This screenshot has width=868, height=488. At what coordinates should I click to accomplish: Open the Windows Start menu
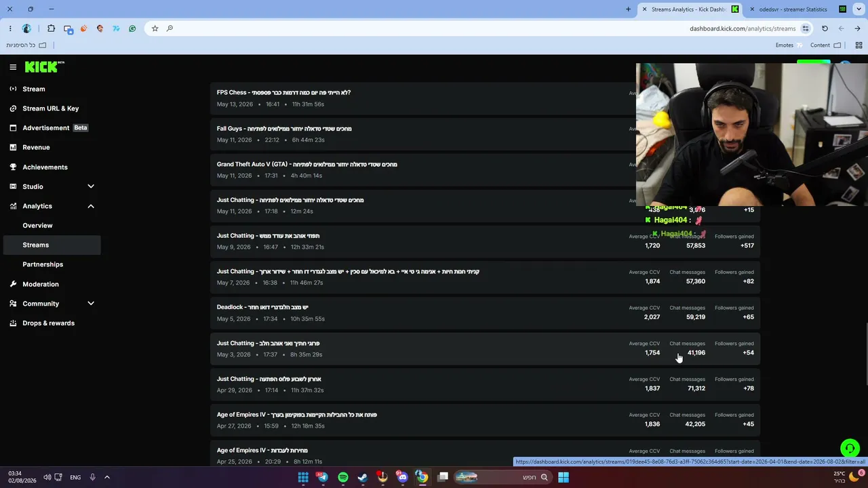564,477
